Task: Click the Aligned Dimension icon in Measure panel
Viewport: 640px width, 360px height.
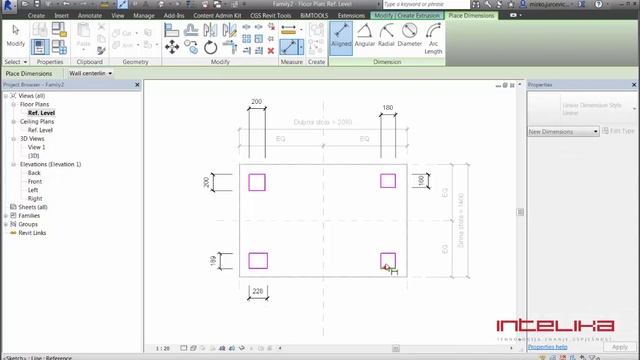Action: pyautogui.click(x=289, y=47)
